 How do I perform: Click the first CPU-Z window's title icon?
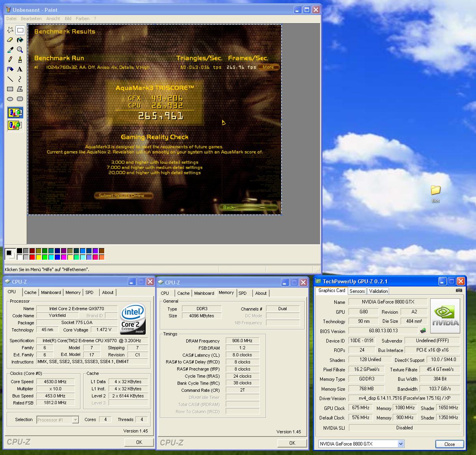7,282
